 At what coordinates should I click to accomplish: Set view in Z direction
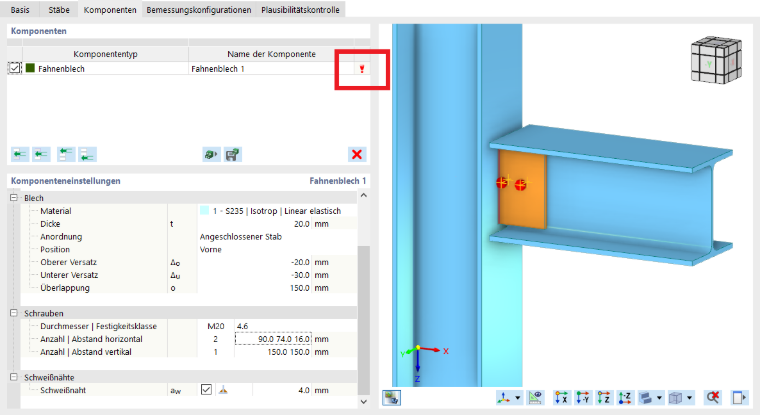click(604, 398)
